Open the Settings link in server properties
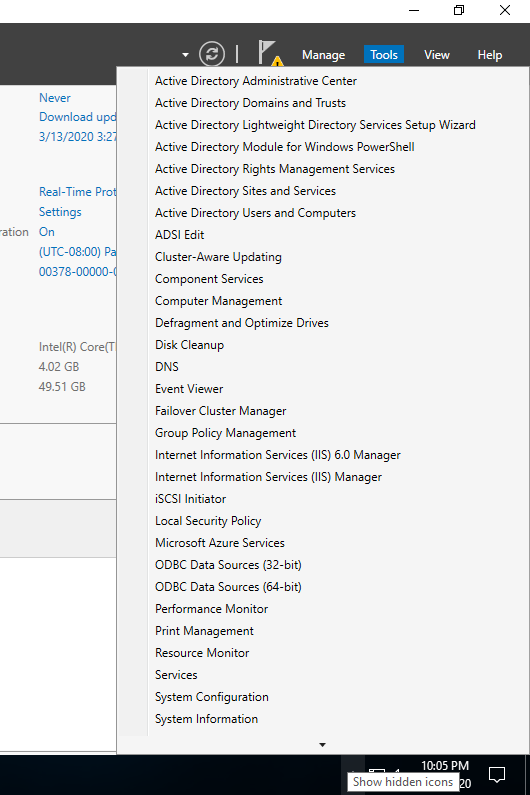This screenshot has height=795, width=530. point(60,212)
